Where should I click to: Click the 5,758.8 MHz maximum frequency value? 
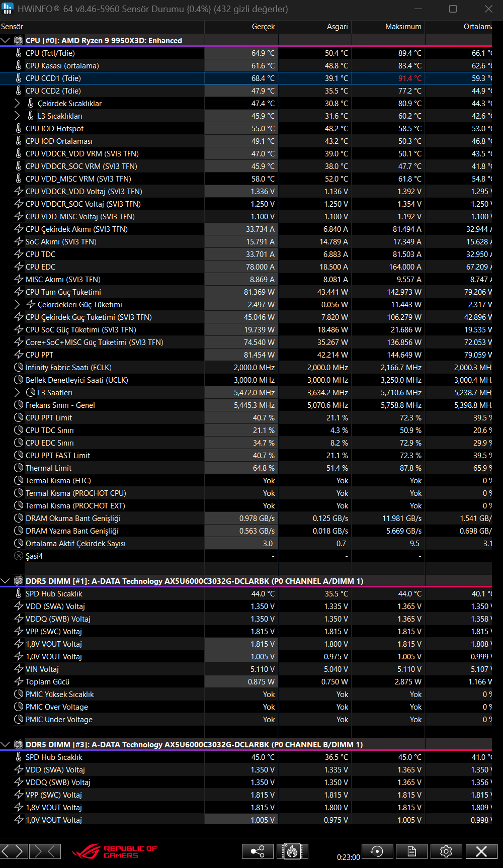(401, 405)
